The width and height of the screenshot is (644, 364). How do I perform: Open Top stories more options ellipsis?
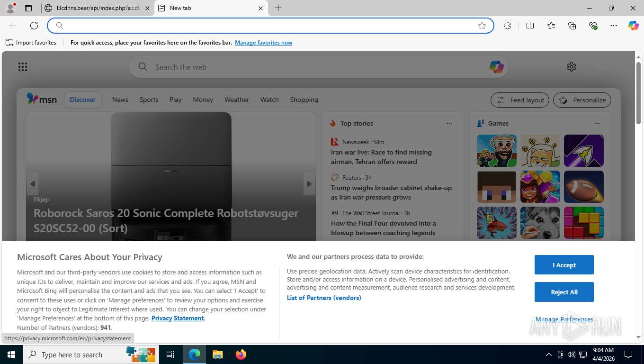(449, 123)
